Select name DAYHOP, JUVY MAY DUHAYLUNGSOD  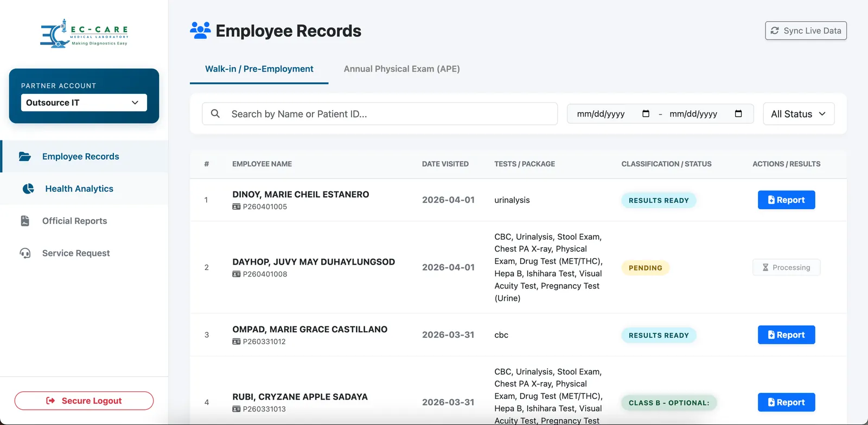pos(314,262)
